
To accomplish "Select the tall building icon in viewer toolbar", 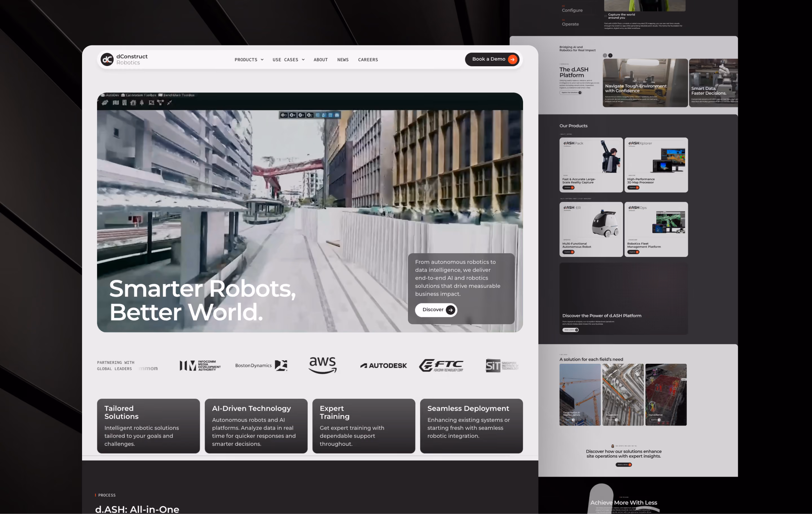I will 124,103.
